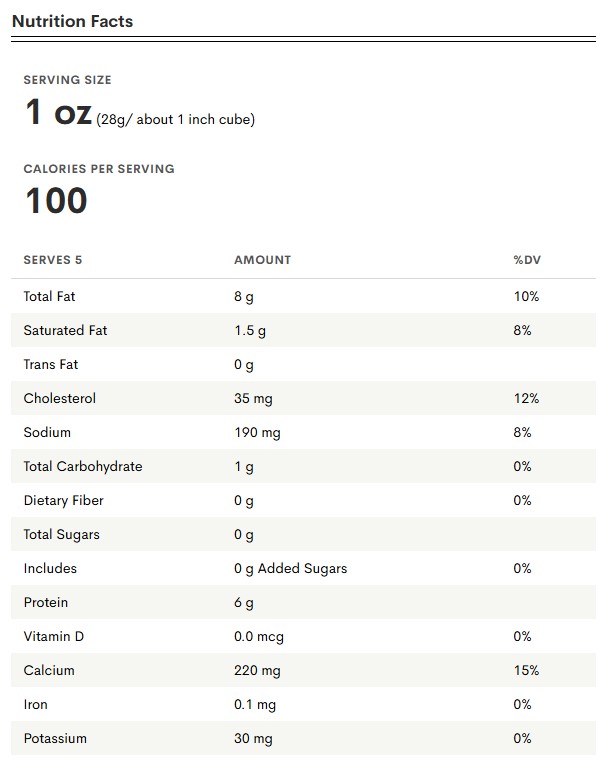Select the Total Carbohydrate row label
607x781 pixels.
[x=83, y=467]
